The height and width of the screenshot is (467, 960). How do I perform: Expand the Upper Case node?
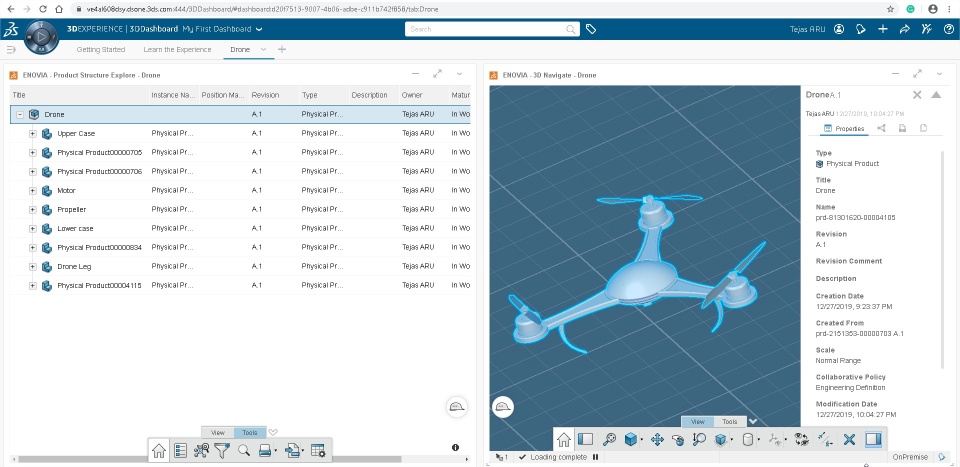coord(32,133)
